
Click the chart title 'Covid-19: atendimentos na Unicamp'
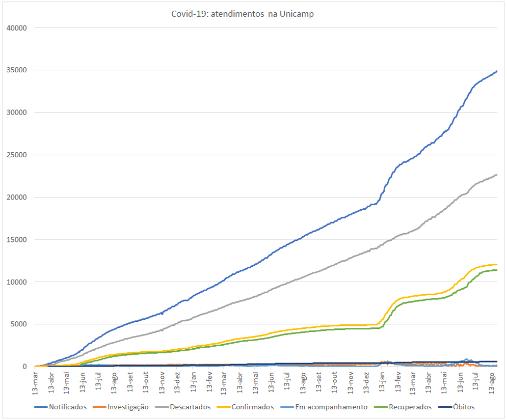pyautogui.click(x=243, y=14)
